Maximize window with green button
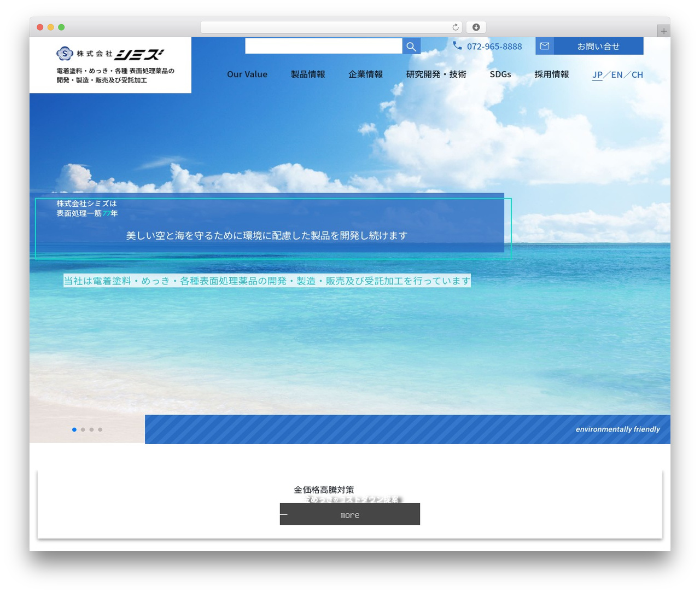 coord(61,27)
